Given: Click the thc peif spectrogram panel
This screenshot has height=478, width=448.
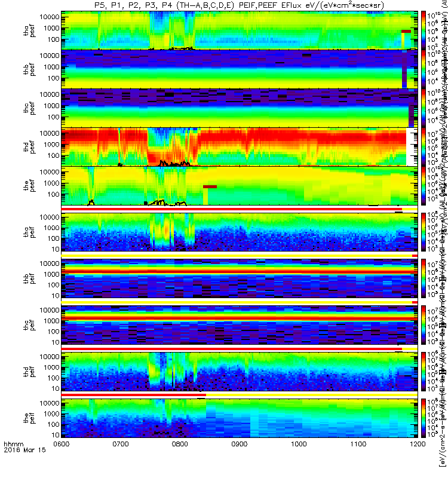Looking at the screenshot, I should (240, 325).
